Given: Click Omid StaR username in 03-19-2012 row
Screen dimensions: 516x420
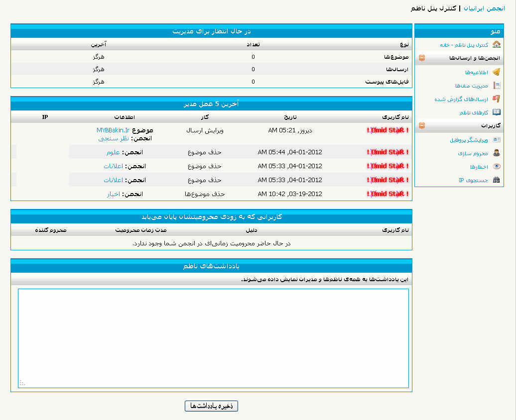Looking at the screenshot, I should click(387, 194).
